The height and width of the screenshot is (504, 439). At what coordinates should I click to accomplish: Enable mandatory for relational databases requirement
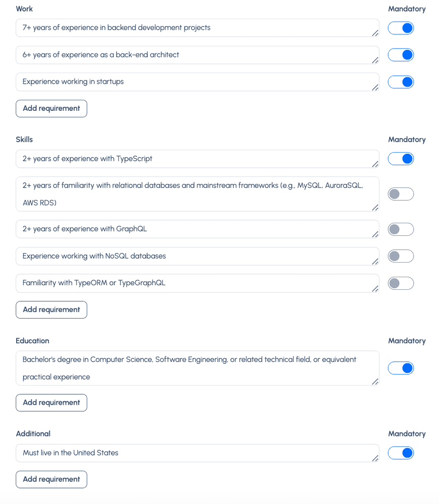point(400,194)
